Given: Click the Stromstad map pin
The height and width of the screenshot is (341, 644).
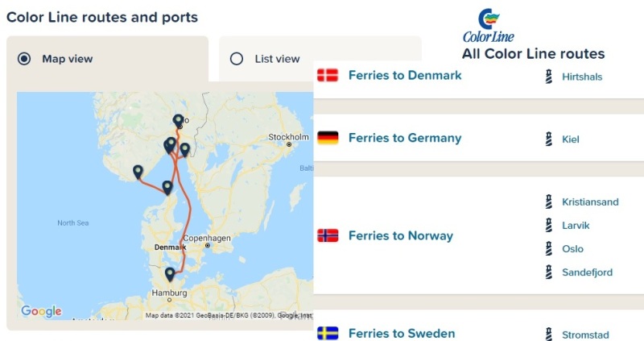Looking at the screenshot, I should click(x=185, y=150).
